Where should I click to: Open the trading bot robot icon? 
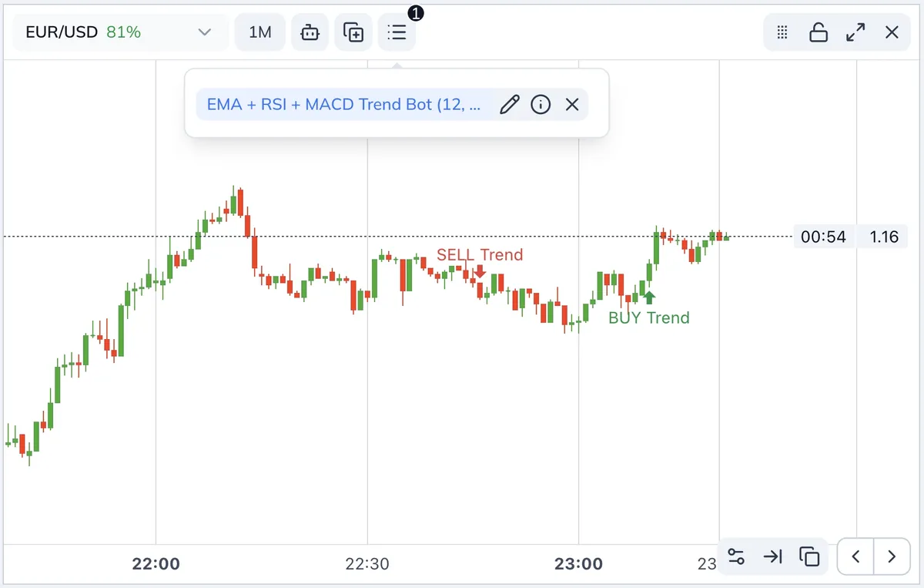[310, 32]
